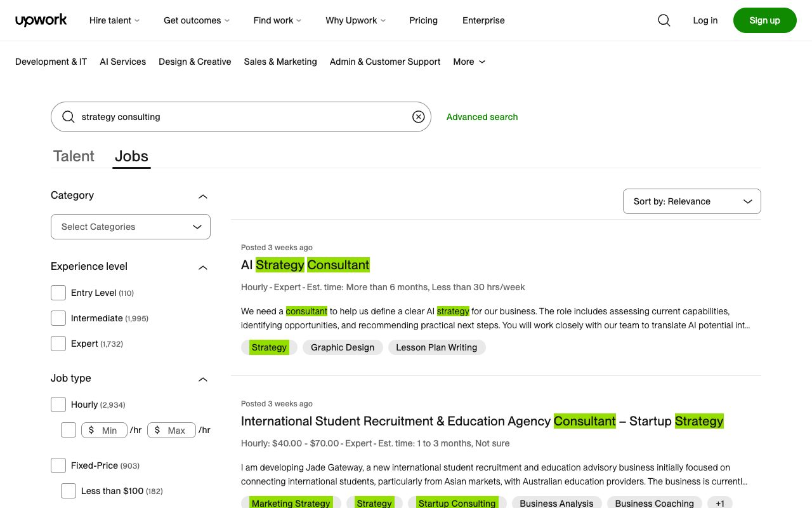
Task: Open Development & IT category
Action: [x=51, y=62]
